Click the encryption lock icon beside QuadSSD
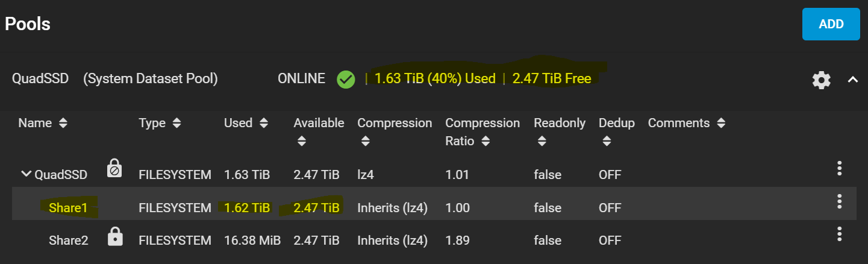Viewport: 868px width, 264px height. click(x=114, y=168)
